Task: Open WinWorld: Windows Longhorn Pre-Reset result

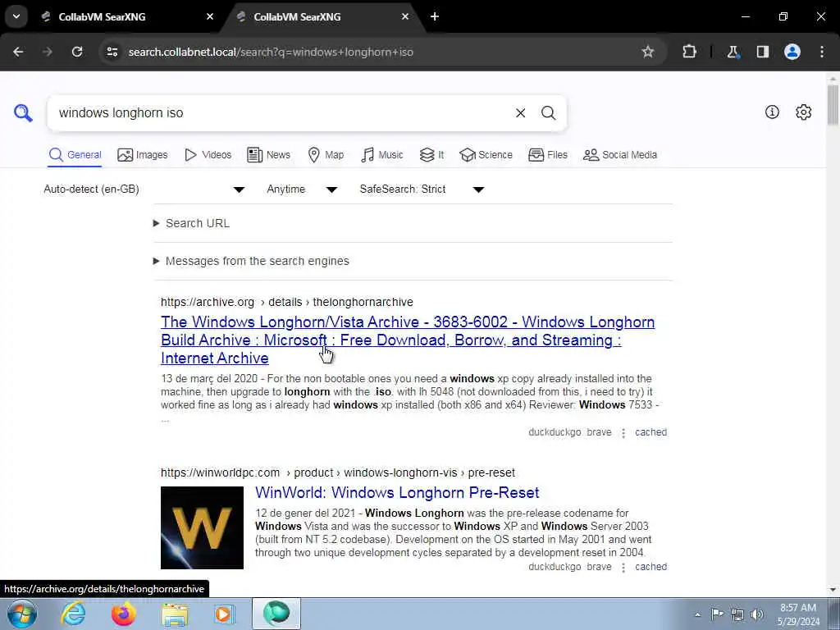Action: 397,492
